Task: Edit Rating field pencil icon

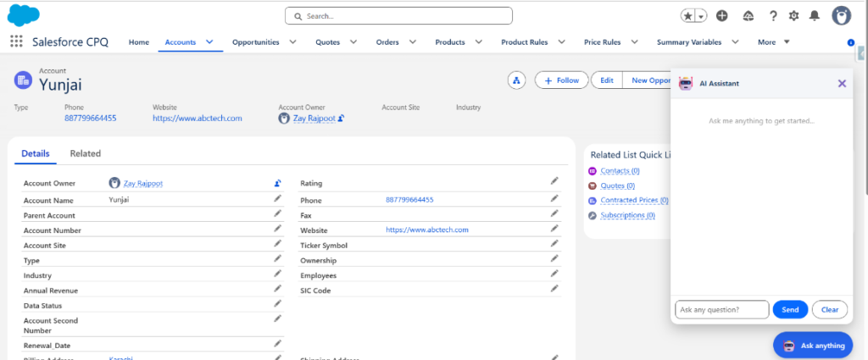Action: 554,180
